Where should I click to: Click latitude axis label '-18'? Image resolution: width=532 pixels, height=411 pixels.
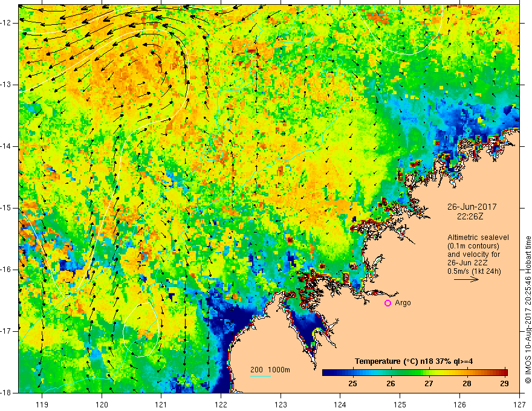tap(7, 393)
